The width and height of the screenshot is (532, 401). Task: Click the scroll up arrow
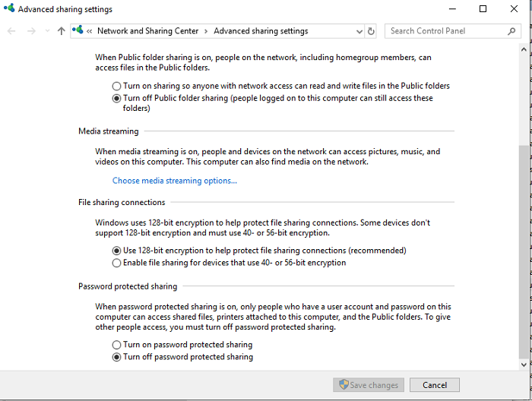pyautogui.click(x=524, y=49)
